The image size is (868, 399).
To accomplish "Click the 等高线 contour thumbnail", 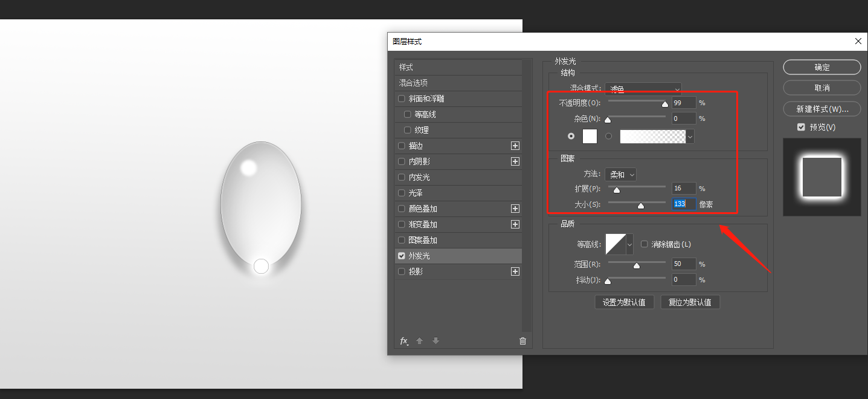I will 616,244.
